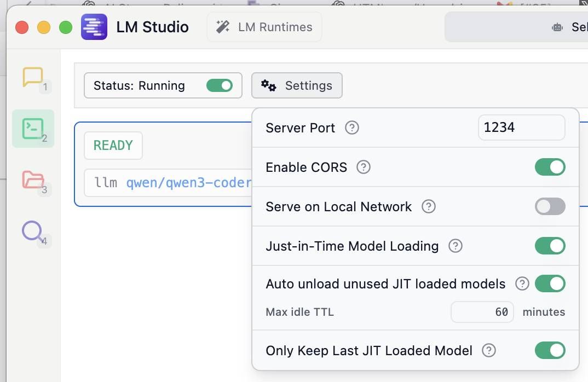
Task: Turn off Just-in-Time Model Loading
Action: click(550, 246)
